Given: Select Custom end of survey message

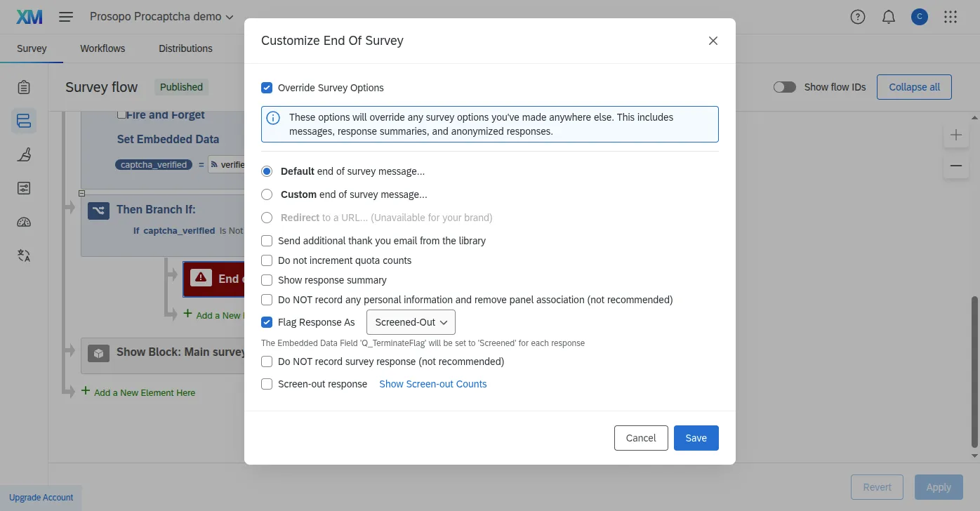Looking at the screenshot, I should pyautogui.click(x=267, y=194).
